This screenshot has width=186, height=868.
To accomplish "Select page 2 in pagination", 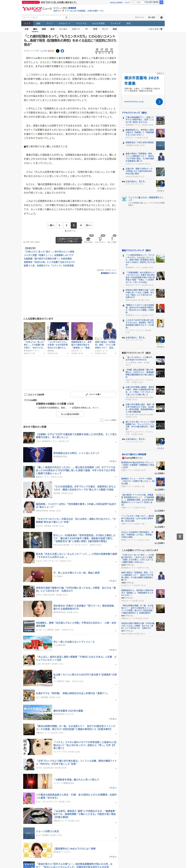I will click(x=66, y=225).
